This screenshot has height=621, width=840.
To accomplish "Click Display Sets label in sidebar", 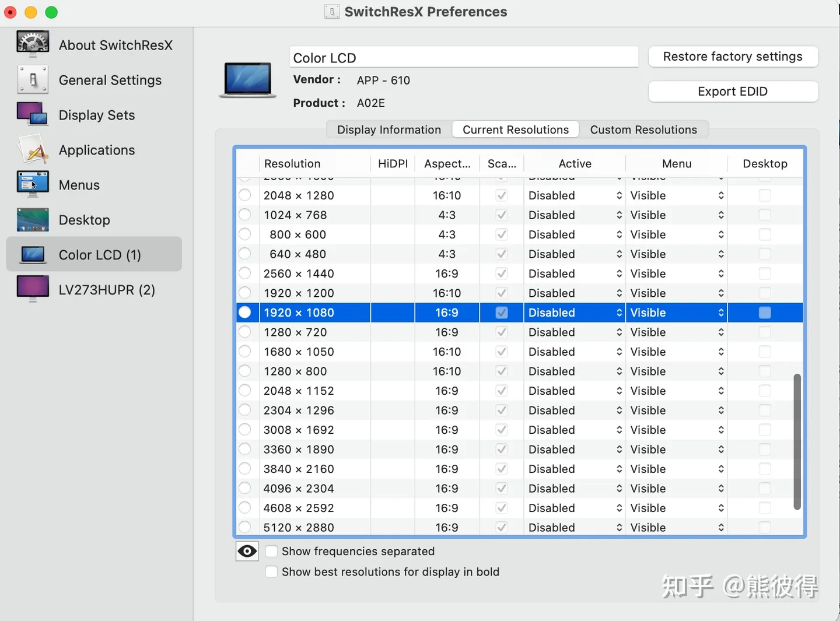I will click(97, 115).
